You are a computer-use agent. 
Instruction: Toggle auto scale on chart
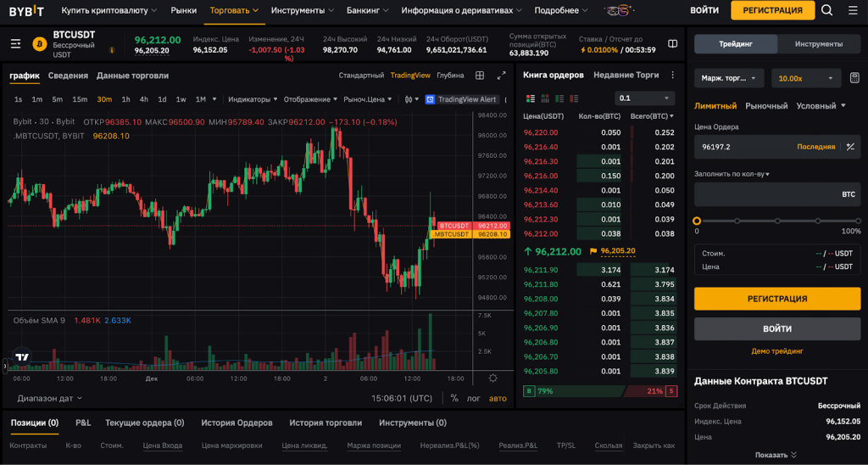497,398
